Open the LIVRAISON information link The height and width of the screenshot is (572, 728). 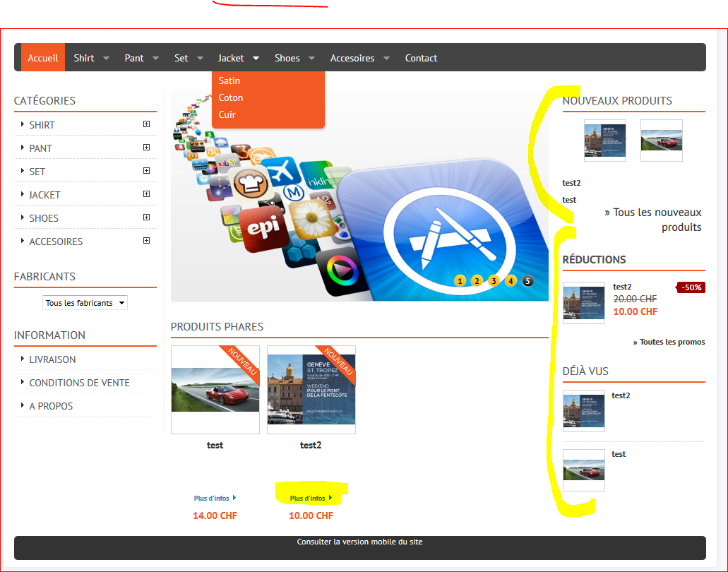[x=52, y=359]
